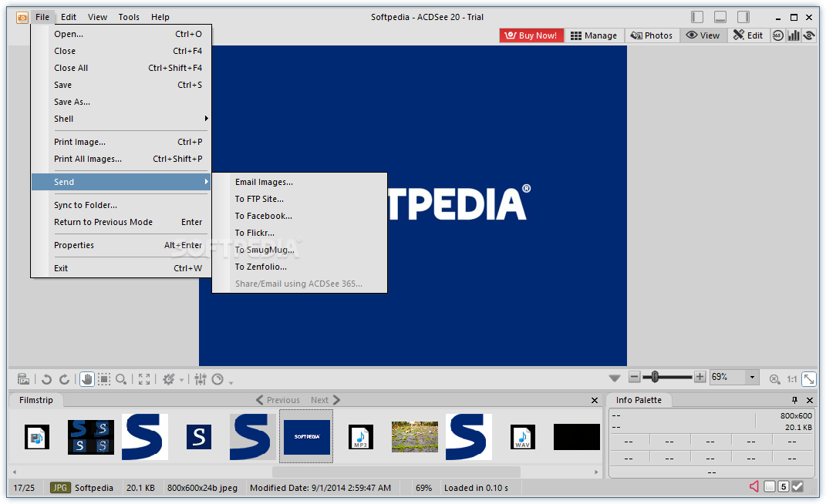The width and height of the screenshot is (826, 504).
Task: Select the Hand scroll tool
Action: click(87, 379)
